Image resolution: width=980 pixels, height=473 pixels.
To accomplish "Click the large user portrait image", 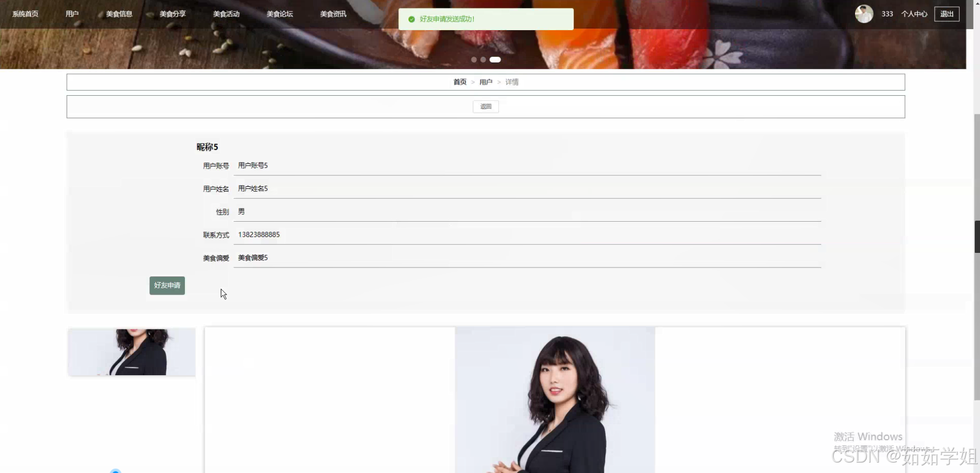I will (555, 400).
